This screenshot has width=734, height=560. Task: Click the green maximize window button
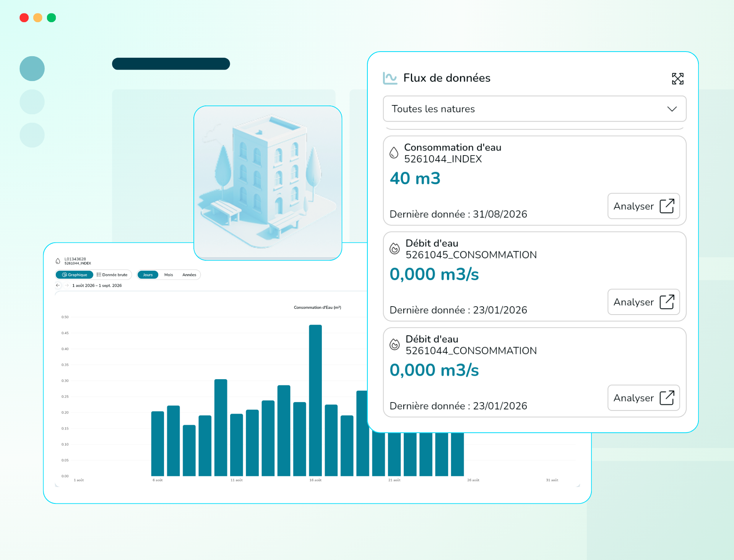click(52, 18)
